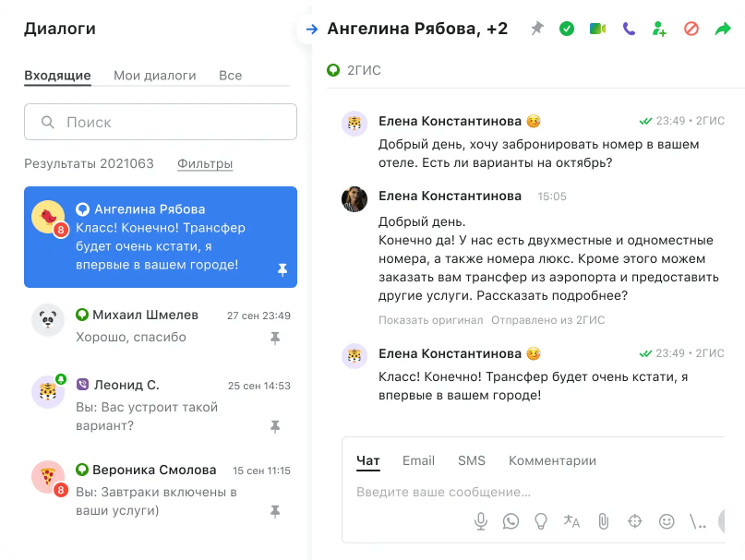Click the Диалоги heading
Screen dimensions: 745x560
pyautogui.click(x=60, y=29)
